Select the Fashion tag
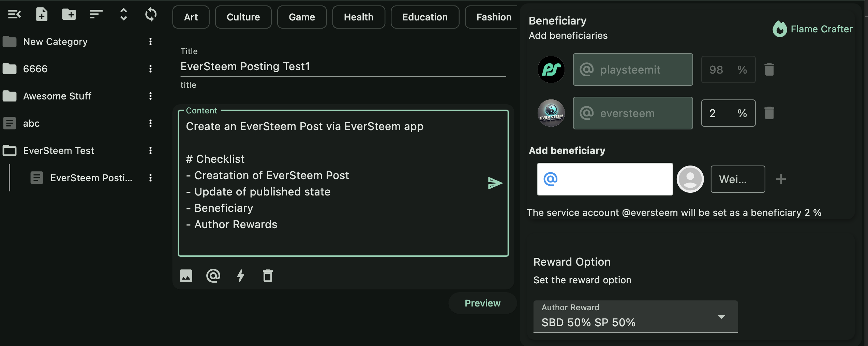 [x=492, y=17]
